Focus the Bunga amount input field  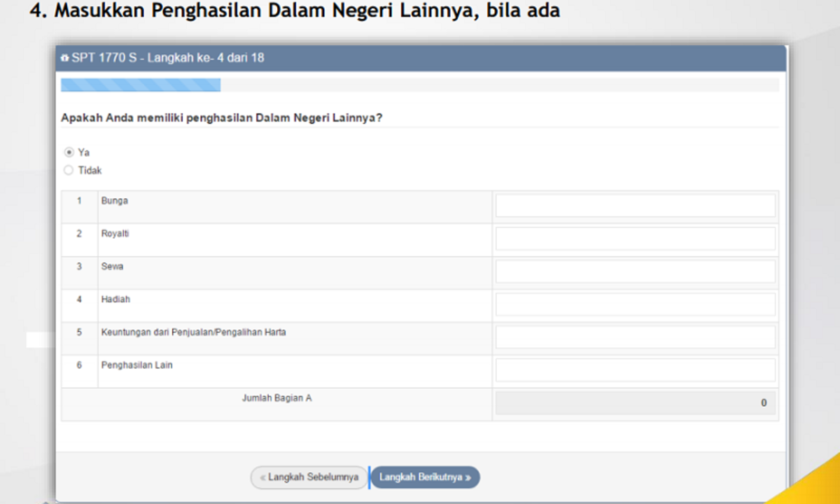[635, 206]
